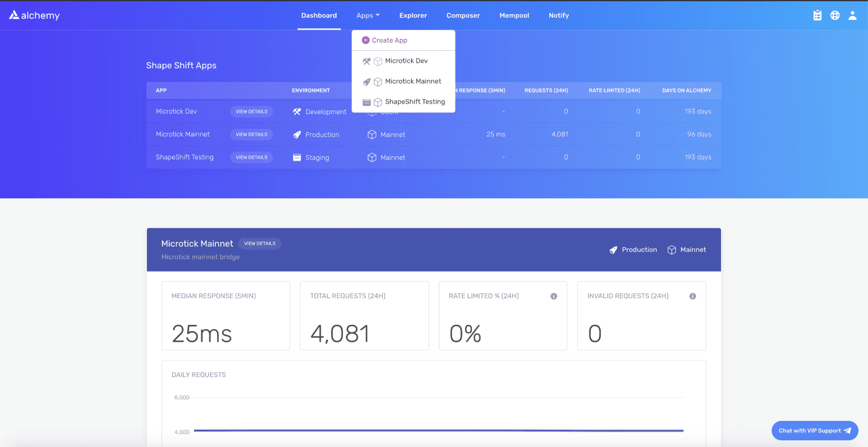The height and width of the screenshot is (447, 868).
Task: Click the help life-ring icon in navbar
Action: pos(835,15)
